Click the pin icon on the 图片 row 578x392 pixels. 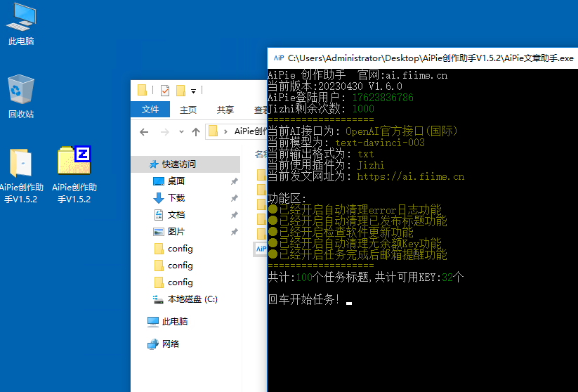(234, 232)
